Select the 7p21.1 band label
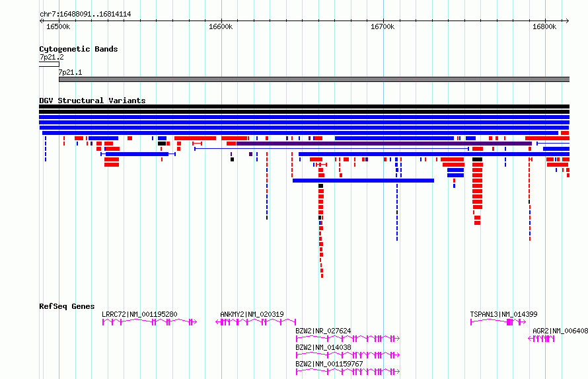Viewport: 588px width, 379px height. pos(70,72)
